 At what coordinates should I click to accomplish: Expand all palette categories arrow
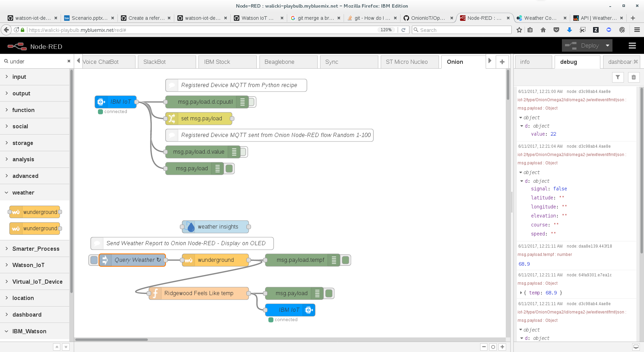[66, 347]
